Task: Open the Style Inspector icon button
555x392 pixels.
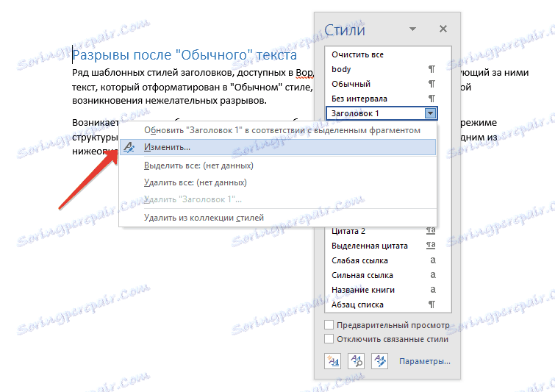Action: click(x=357, y=361)
